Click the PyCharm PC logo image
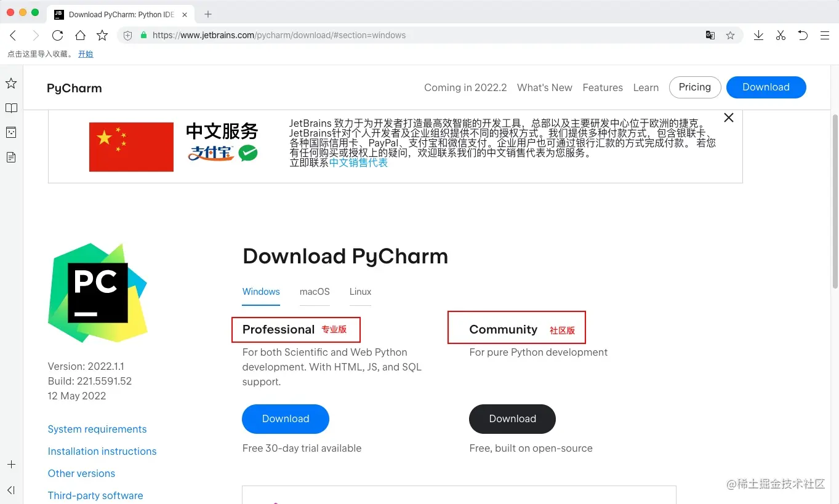The height and width of the screenshot is (504, 839). click(98, 293)
